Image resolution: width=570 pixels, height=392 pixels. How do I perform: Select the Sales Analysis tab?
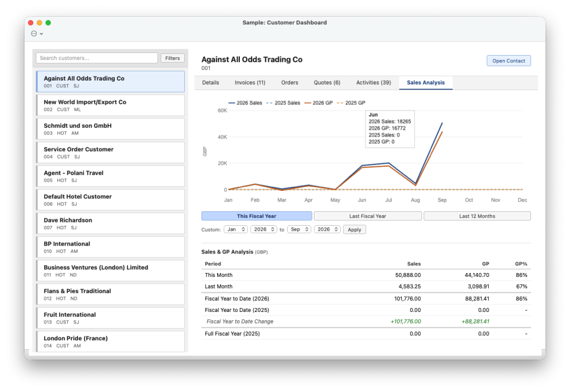pyautogui.click(x=426, y=83)
